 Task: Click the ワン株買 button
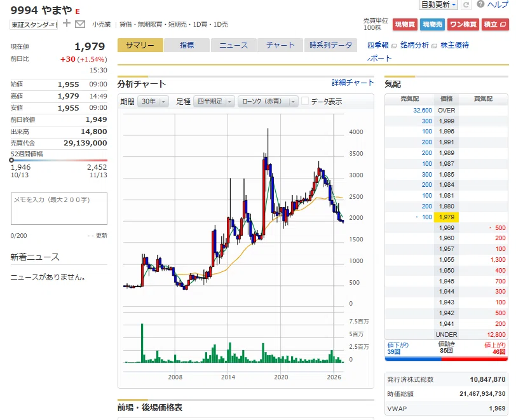click(x=463, y=24)
